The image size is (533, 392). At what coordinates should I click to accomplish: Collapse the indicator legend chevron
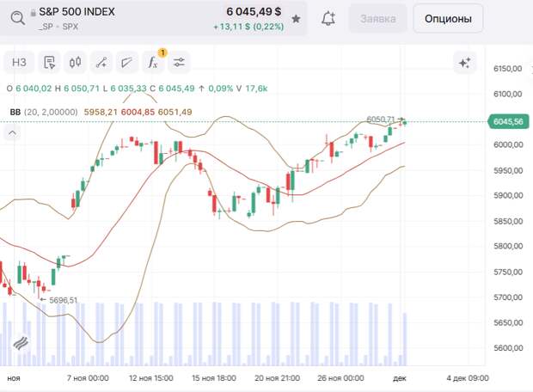(x=12, y=132)
